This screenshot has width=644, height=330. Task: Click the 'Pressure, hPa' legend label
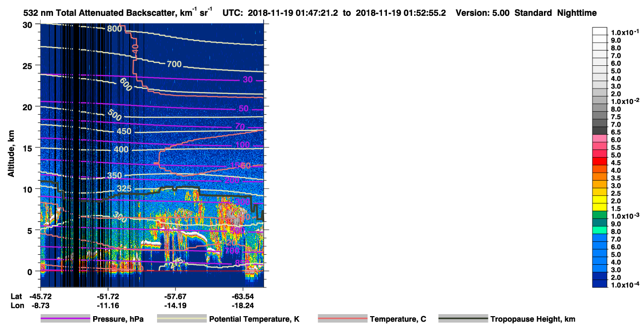point(118,319)
